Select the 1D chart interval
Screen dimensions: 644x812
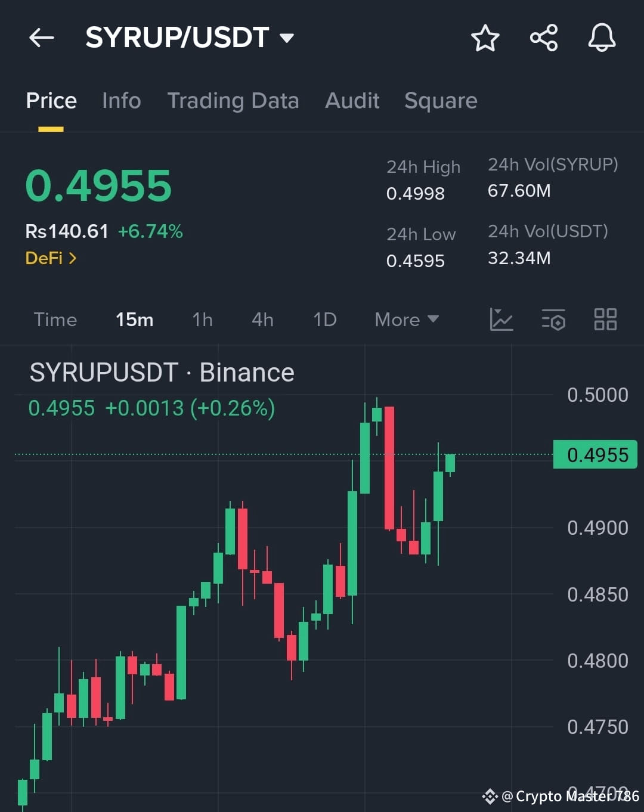pos(325,320)
